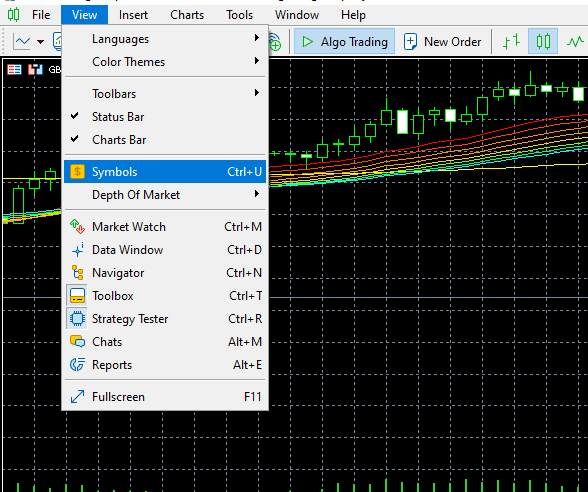
Task: Open the Help menu
Action: click(353, 15)
